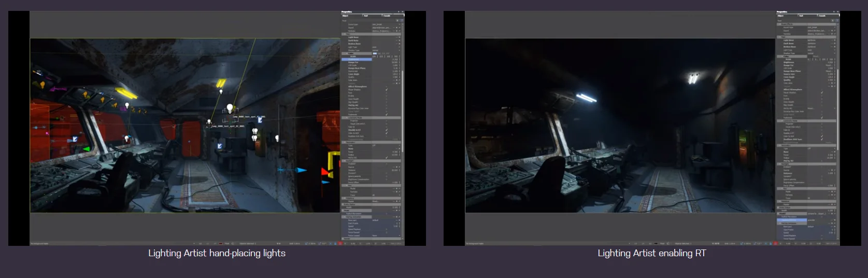Open Shadow Type dropdown in hand-placing lights panel
The width and height of the screenshot is (868, 278).
point(386,50)
